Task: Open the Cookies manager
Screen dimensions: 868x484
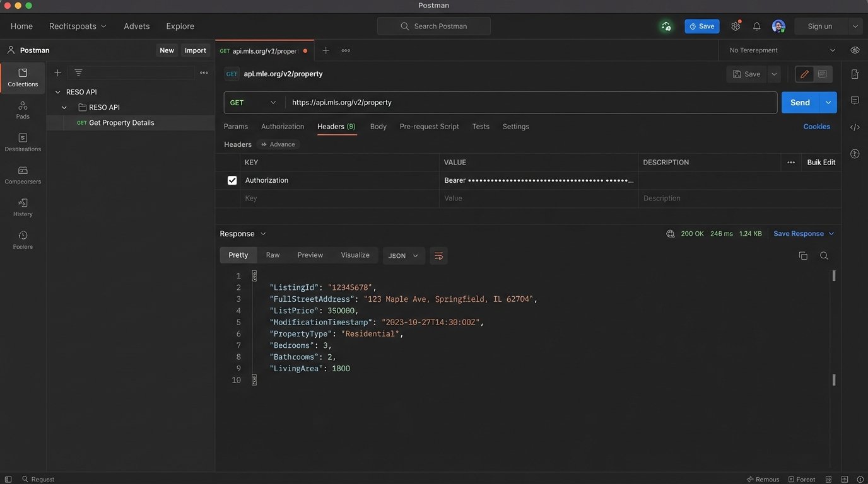Action: tap(816, 127)
